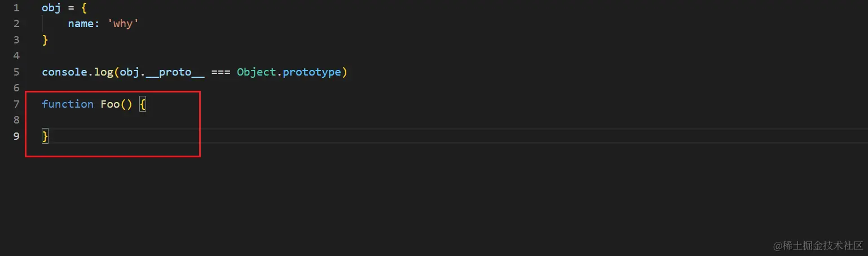This screenshot has width=868, height=256.
Task: Click line number 1 in the gutter
Action: coord(16,8)
